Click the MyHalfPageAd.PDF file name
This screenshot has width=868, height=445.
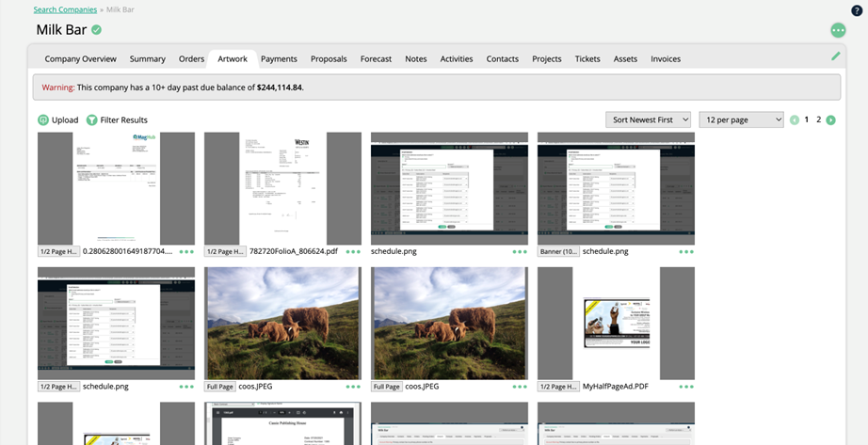click(616, 387)
